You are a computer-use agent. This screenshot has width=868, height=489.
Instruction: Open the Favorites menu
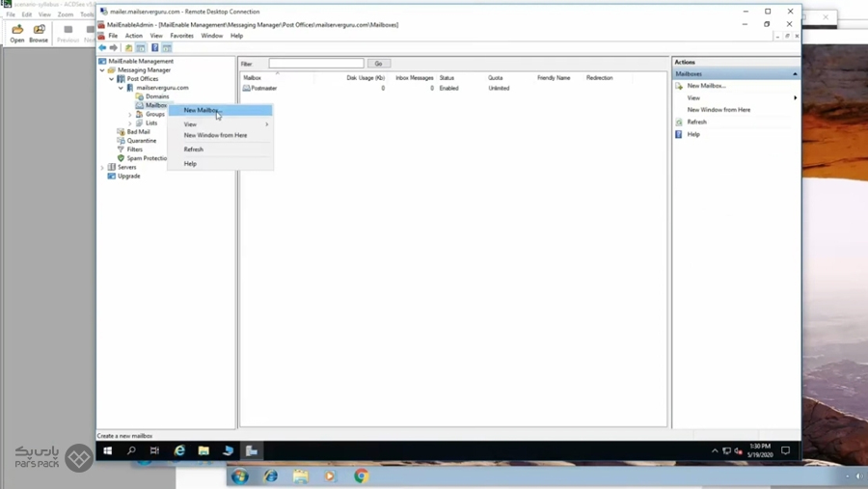click(x=181, y=36)
